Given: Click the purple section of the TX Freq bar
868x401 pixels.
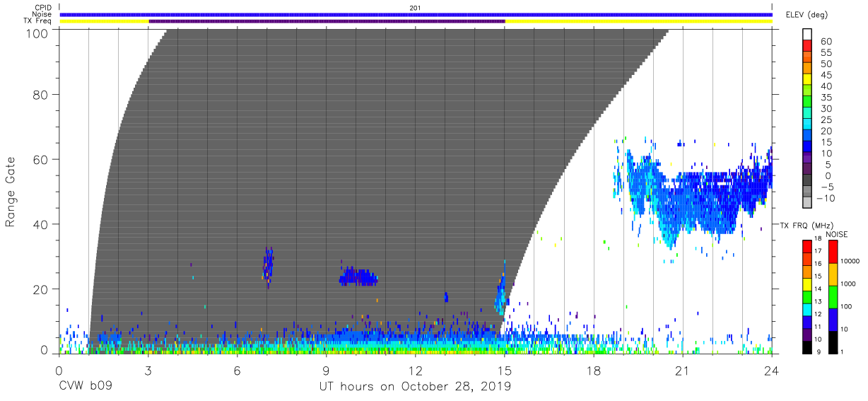Looking at the screenshot, I should 327,21.
